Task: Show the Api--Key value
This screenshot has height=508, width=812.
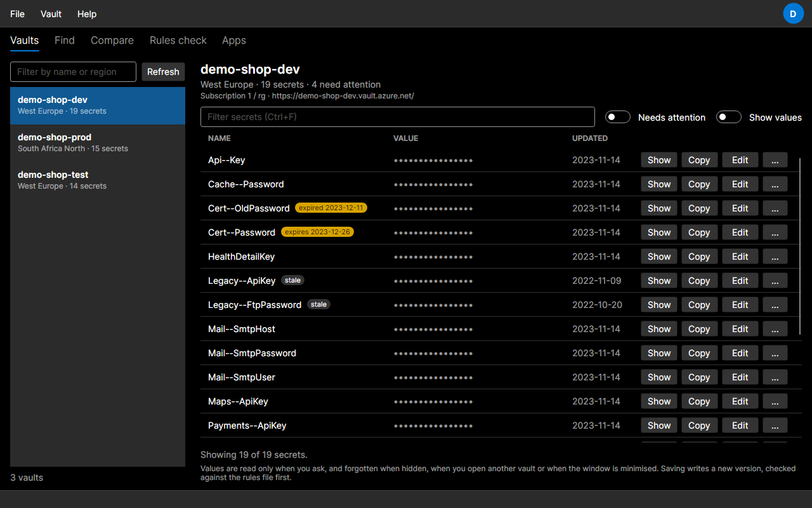Action: click(659, 160)
